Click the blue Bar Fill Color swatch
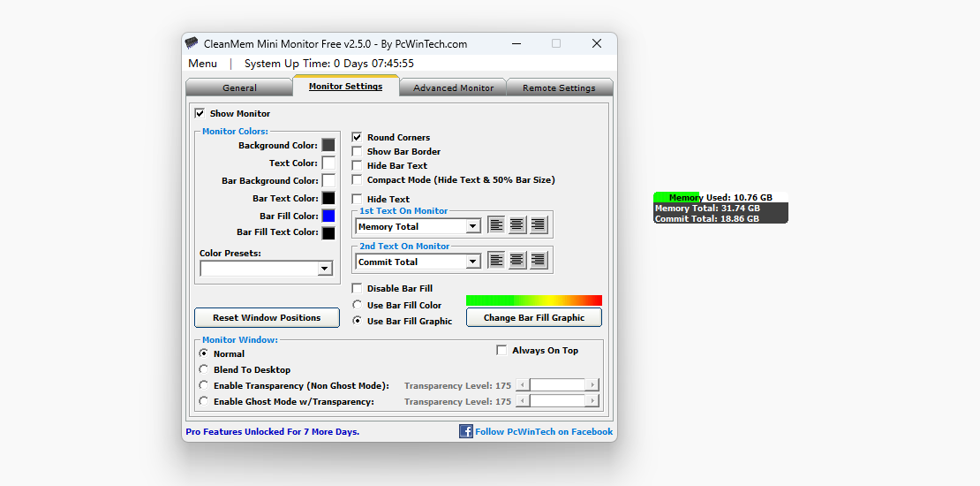Viewport: 980px width, 486px height. point(328,216)
